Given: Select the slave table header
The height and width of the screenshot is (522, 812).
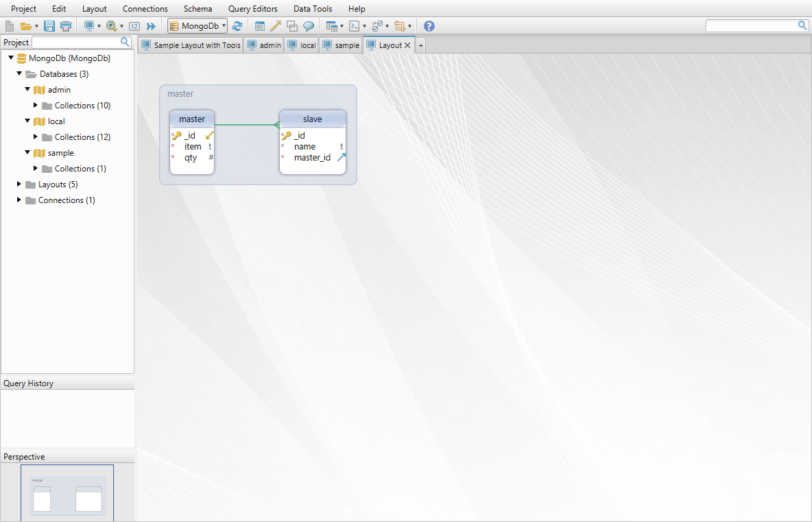Looking at the screenshot, I should coord(312,119).
